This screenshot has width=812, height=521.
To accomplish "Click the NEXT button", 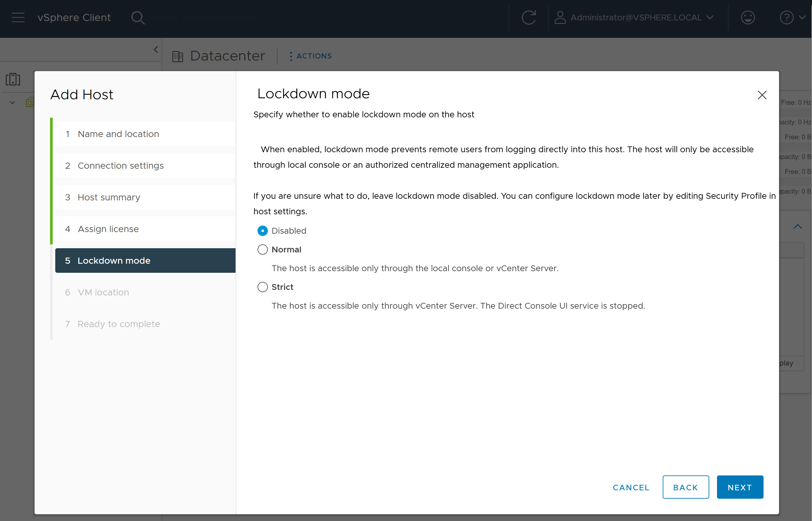I will pyautogui.click(x=740, y=487).
